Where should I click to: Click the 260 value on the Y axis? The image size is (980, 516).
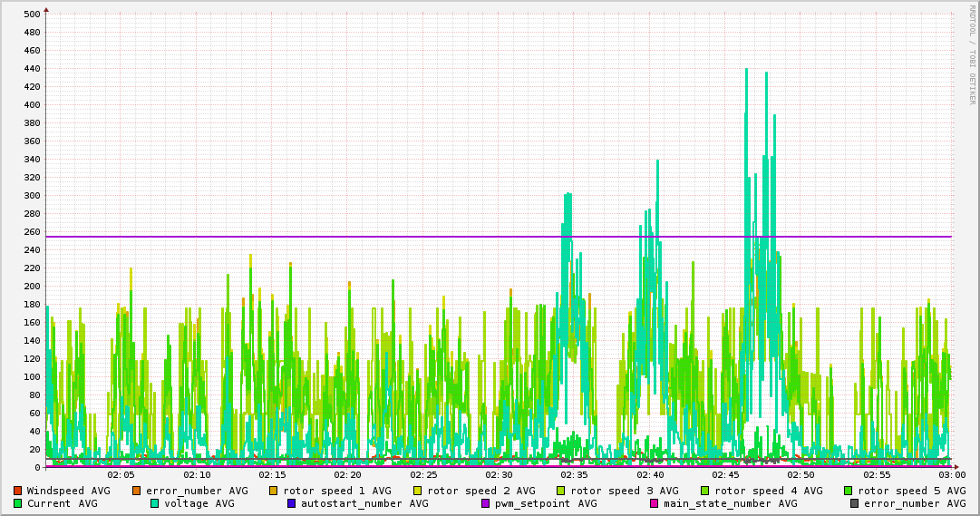click(x=32, y=231)
